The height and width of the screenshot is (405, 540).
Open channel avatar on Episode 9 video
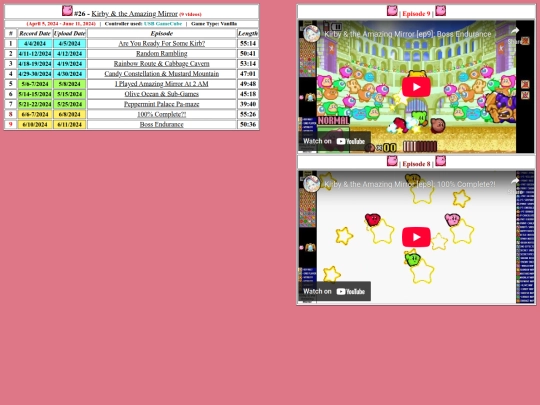(312, 34)
